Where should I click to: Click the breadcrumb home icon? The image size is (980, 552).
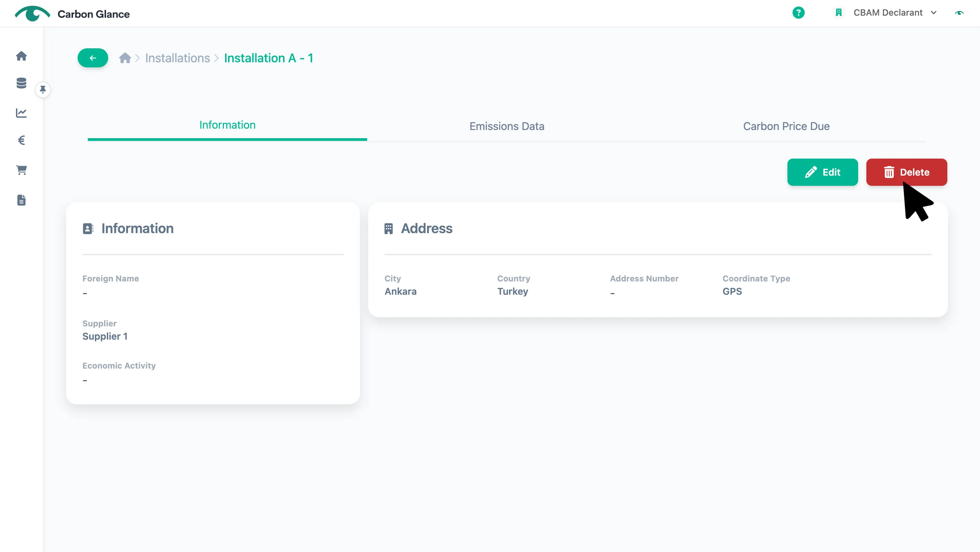125,58
